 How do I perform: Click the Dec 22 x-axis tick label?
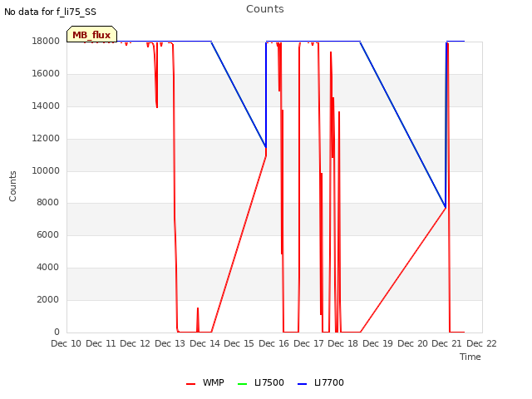(481, 343)
